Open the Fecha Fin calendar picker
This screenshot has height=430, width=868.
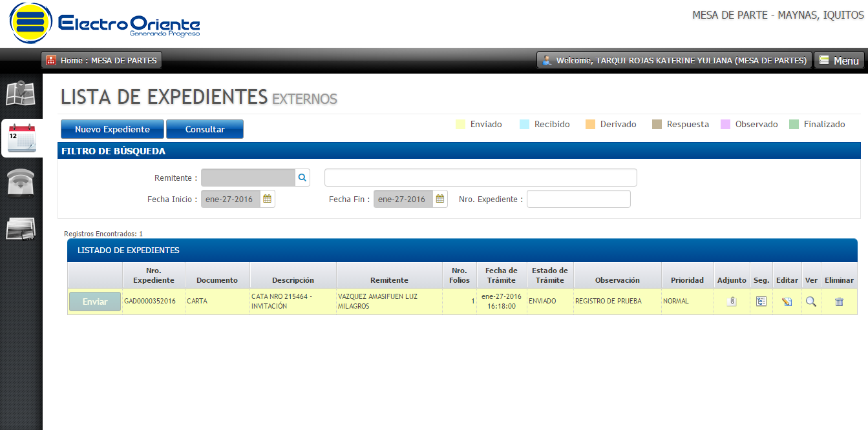[440, 199]
